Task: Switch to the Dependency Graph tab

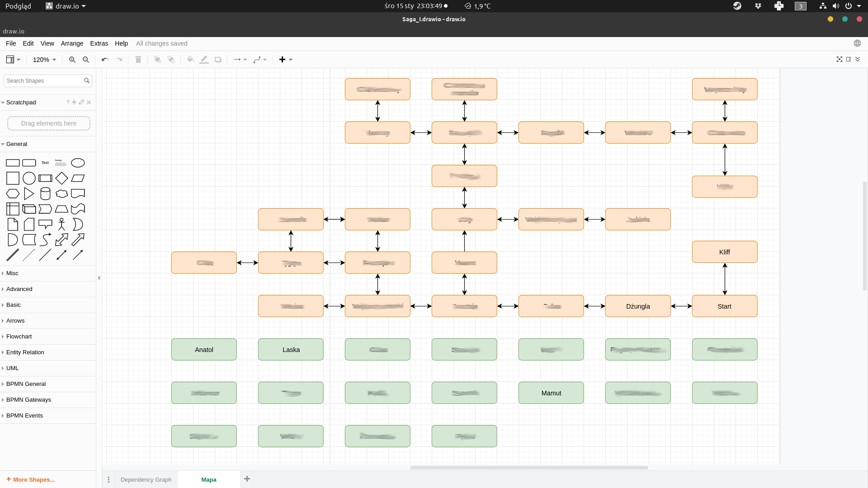Action: point(146,479)
